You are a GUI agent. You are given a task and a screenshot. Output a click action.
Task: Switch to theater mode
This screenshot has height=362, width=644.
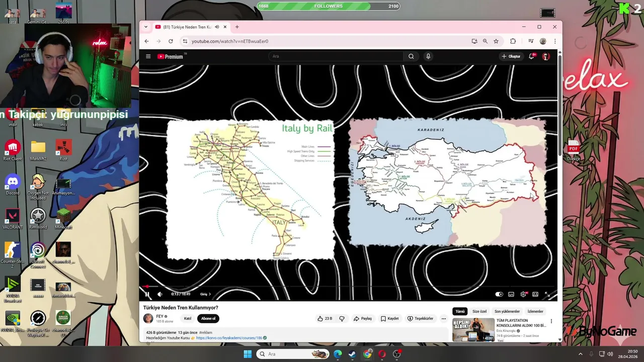coord(535,294)
